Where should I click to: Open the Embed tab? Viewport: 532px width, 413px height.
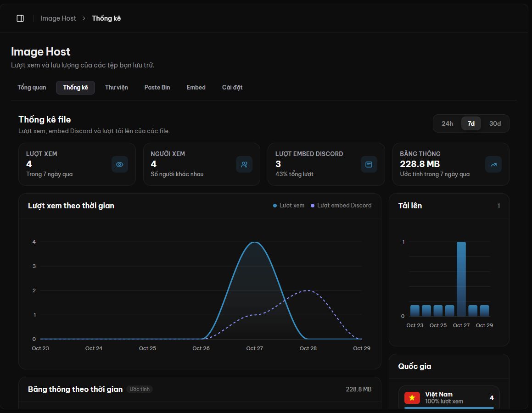coord(196,88)
